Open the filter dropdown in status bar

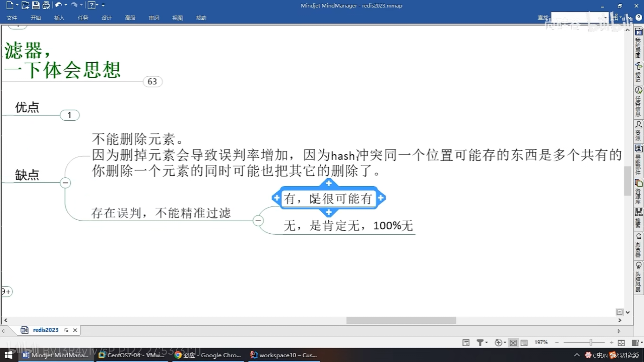[x=482, y=343]
